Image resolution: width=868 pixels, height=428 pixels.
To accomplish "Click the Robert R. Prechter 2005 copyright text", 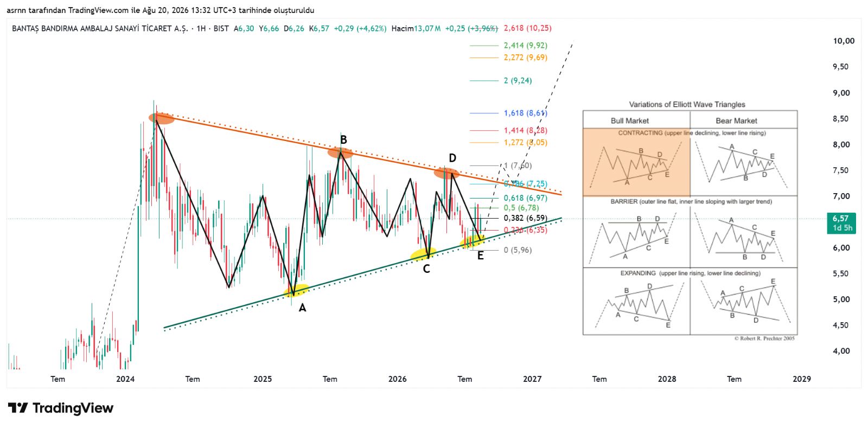I will click(764, 338).
